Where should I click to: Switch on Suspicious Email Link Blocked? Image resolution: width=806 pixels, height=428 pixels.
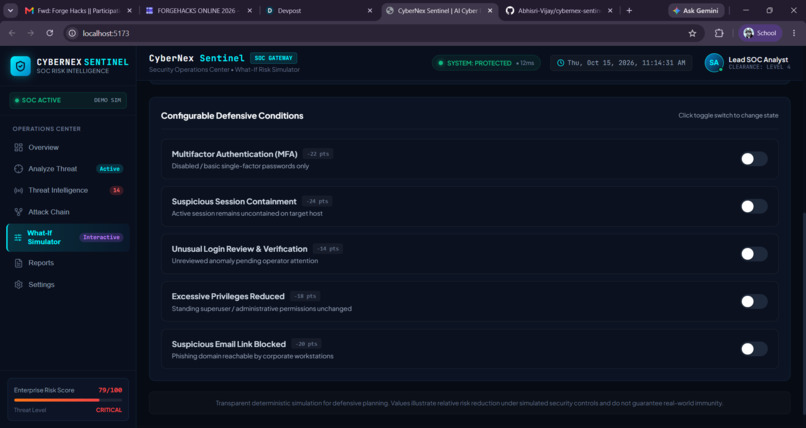[754, 349]
